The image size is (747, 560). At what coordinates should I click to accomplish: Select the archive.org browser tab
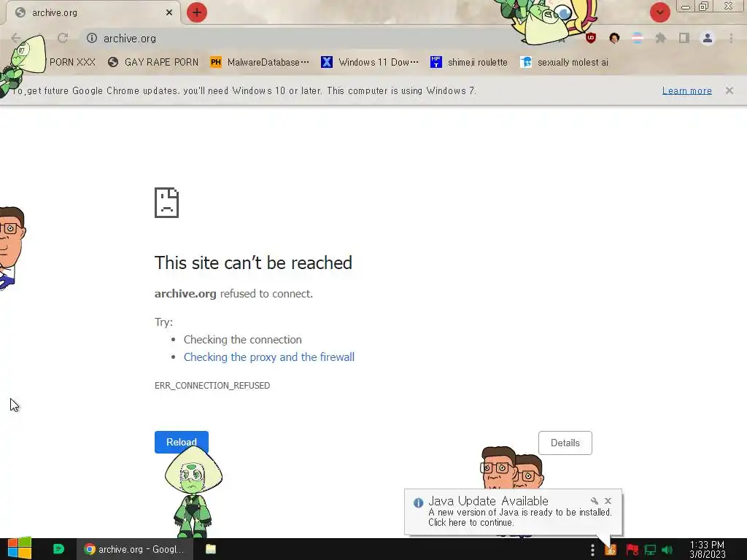click(x=93, y=12)
